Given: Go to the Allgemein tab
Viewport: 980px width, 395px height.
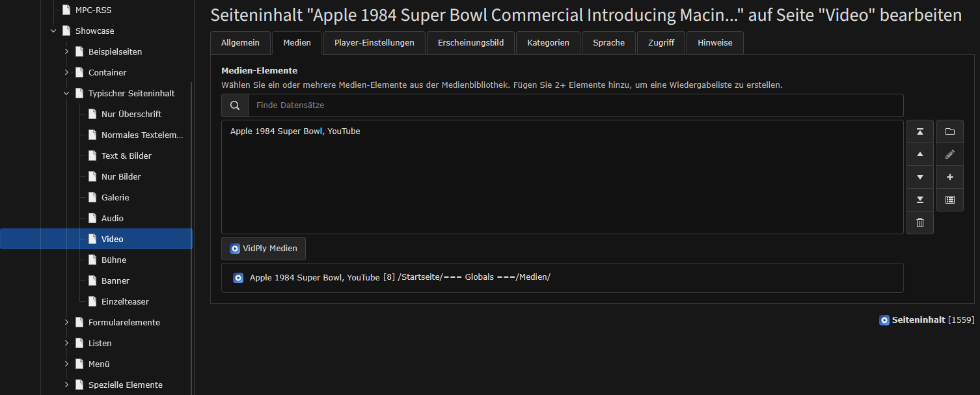Looking at the screenshot, I should (240, 43).
